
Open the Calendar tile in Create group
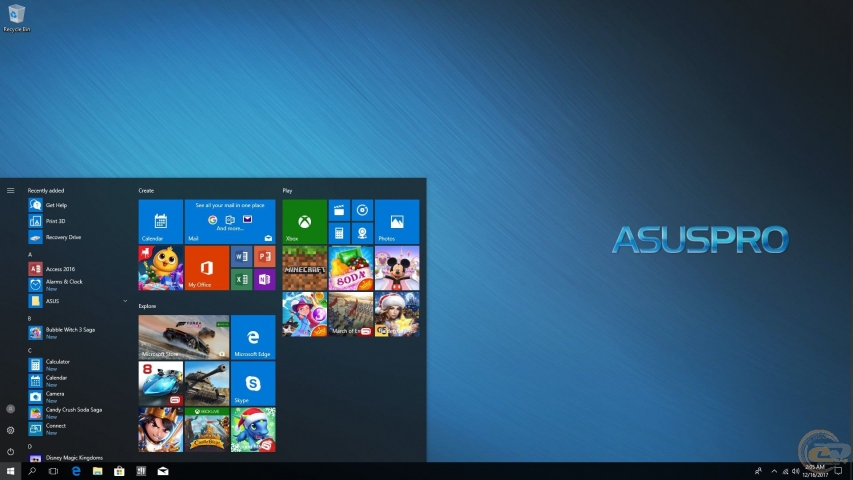160,221
